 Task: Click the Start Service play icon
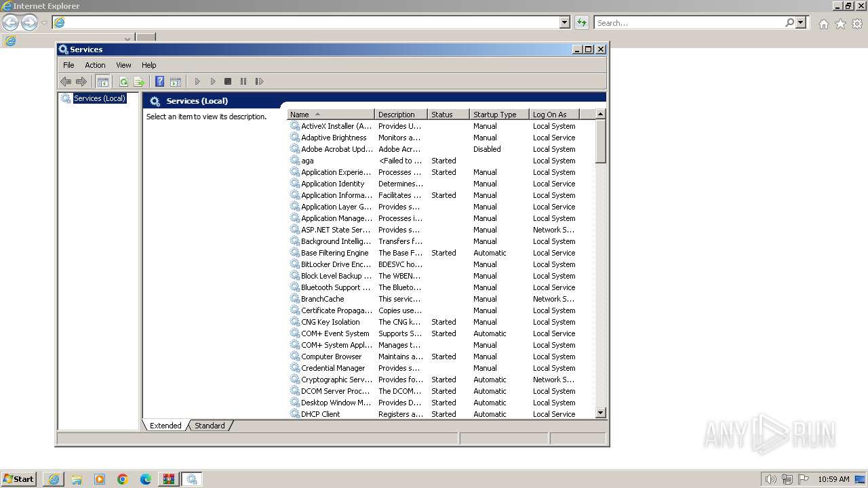[x=197, y=81]
